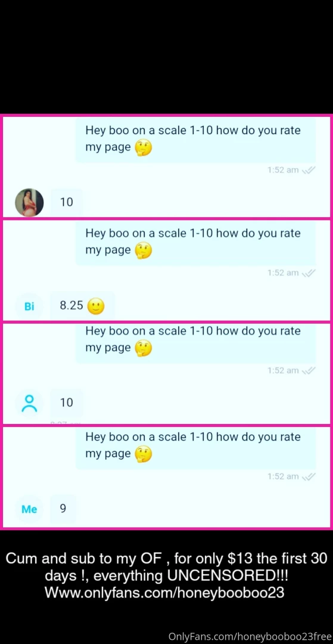This screenshot has height=644, width=333.
Task: Select the '9' reply bubble
Action: (63, 509)
